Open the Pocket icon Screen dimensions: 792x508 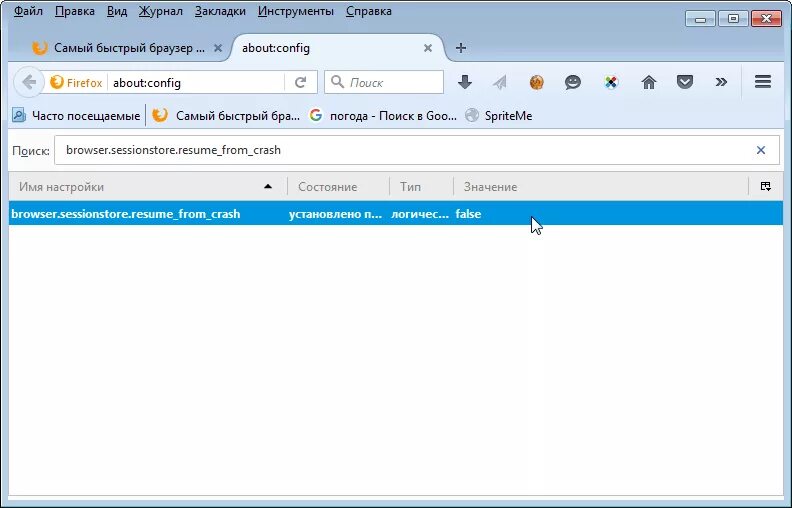point(684,82)
